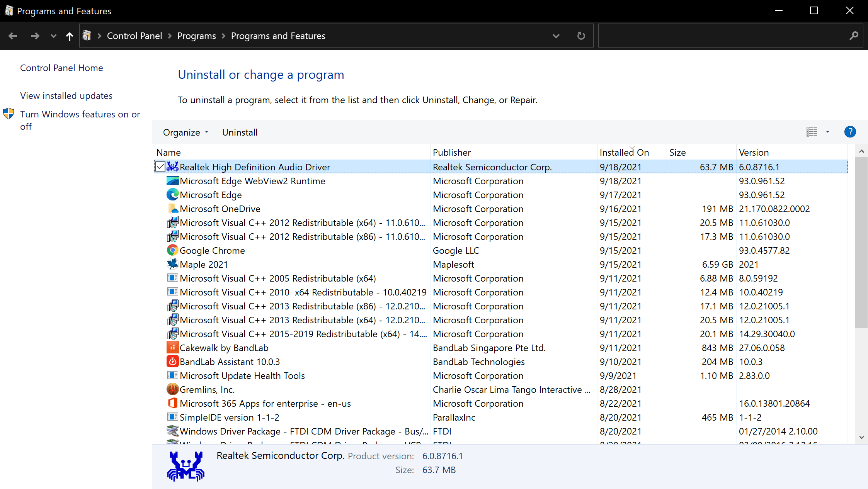Viewport: 868px width, 489px height.
Task: Click the Maple 2021 leaf icon
Action: (x=172, y=264)
